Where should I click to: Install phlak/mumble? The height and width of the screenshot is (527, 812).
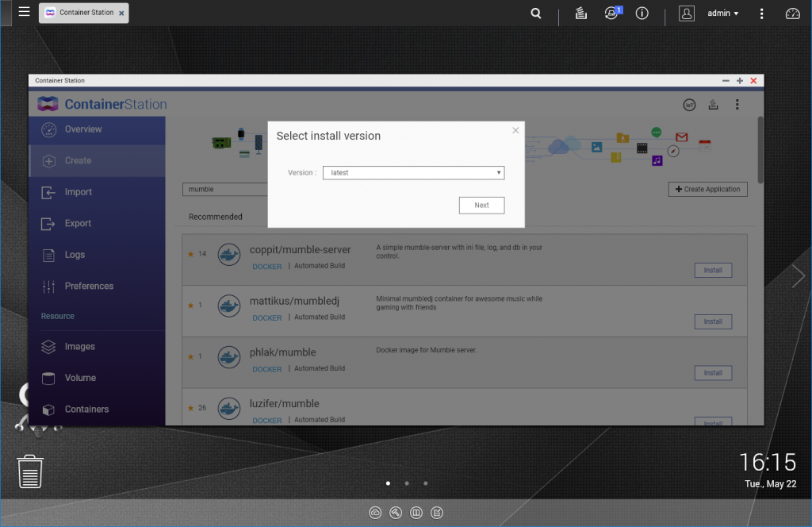[x=713, y=372]
